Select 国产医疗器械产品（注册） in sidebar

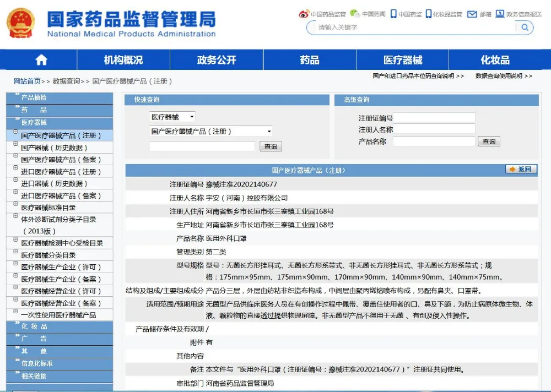coord(61,135)
